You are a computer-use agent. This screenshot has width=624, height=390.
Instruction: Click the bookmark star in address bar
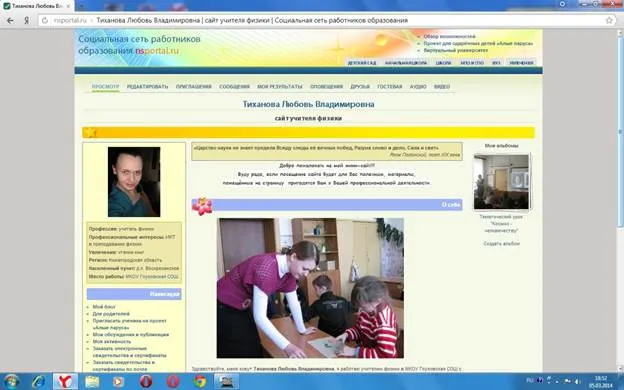[609, 20]
